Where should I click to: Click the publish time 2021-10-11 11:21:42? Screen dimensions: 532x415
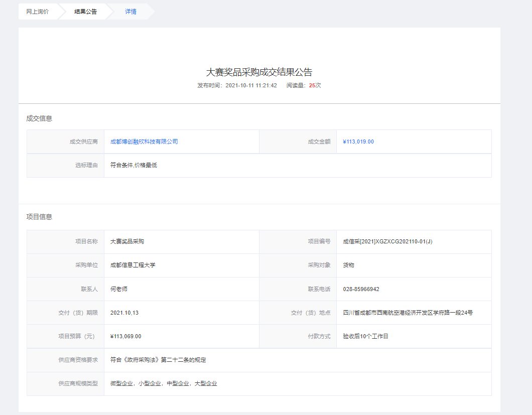251,85
